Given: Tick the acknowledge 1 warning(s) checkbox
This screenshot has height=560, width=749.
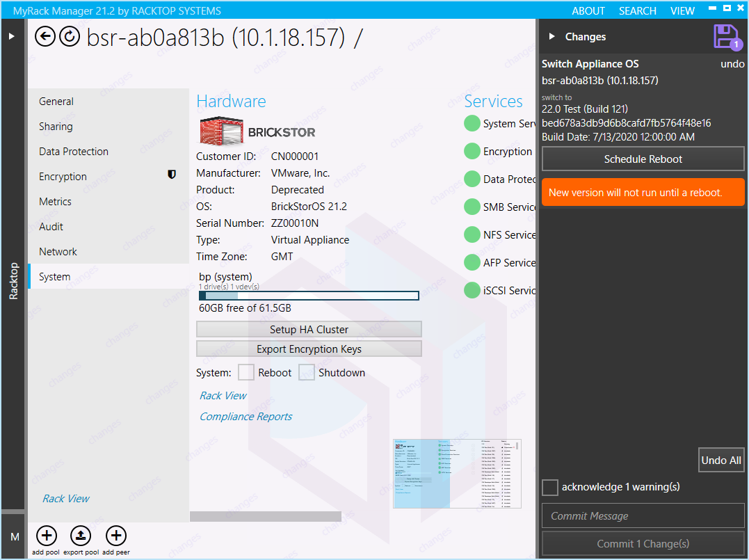Looking at the screenshot, I should click(x=550, y=487).
